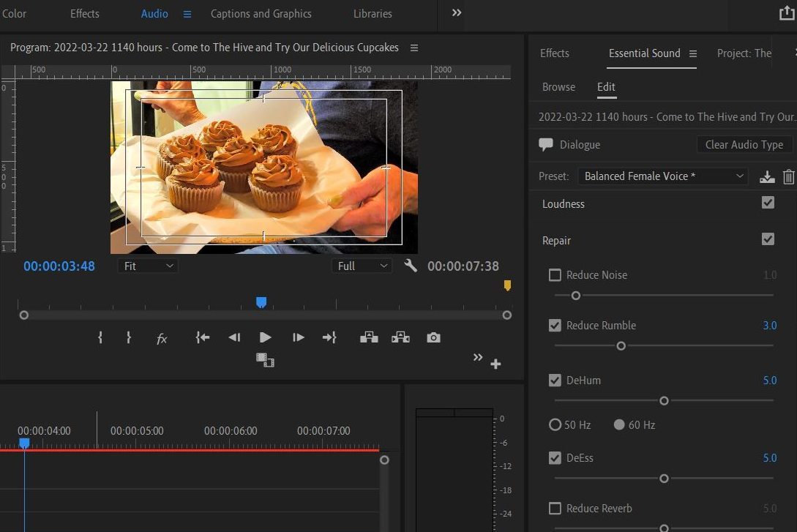Open the Full playback resolution dropdown

(x=362, y=266)
